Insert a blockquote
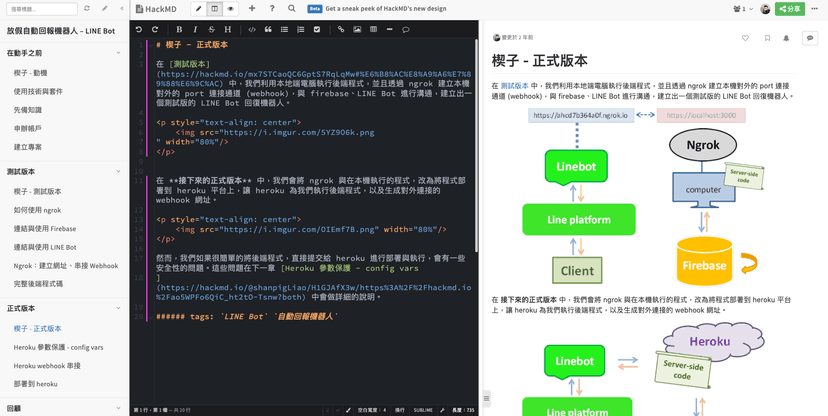828x416 pixels. coord(268,30)
